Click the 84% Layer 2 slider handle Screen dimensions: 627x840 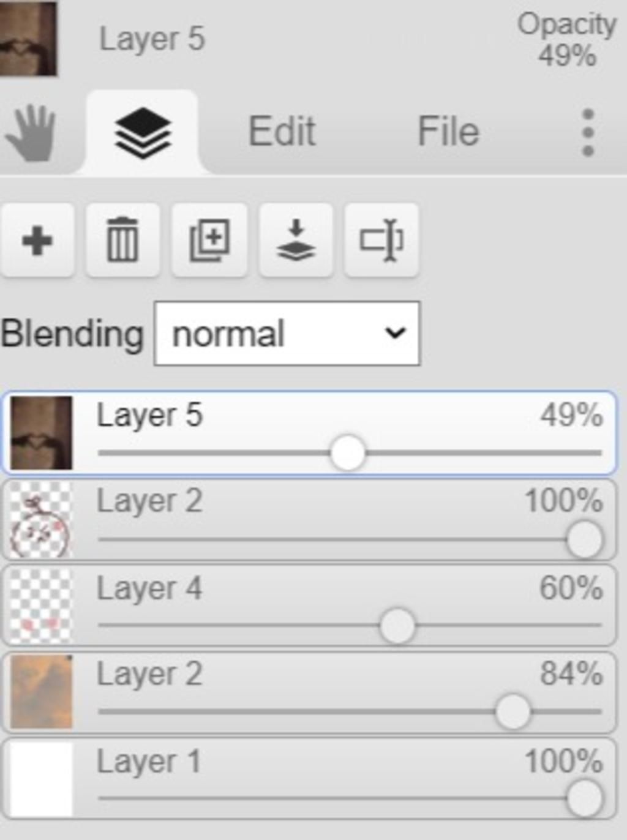512,711
